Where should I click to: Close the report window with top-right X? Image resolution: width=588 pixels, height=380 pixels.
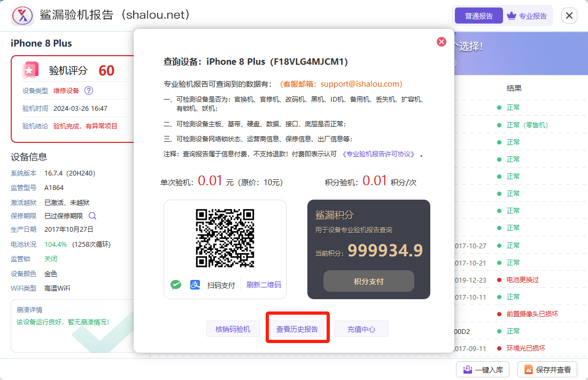pos(569,16)
